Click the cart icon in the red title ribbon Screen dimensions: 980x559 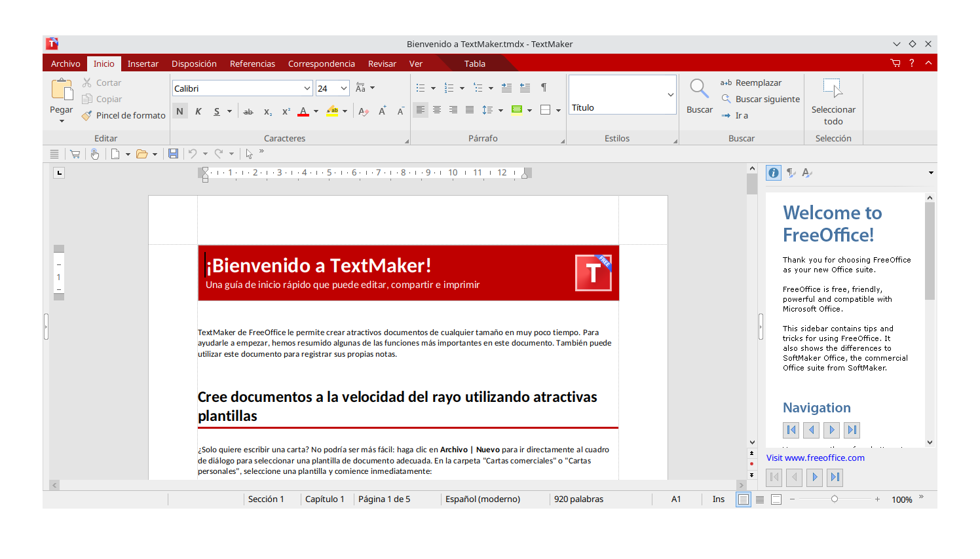(895, 63)
